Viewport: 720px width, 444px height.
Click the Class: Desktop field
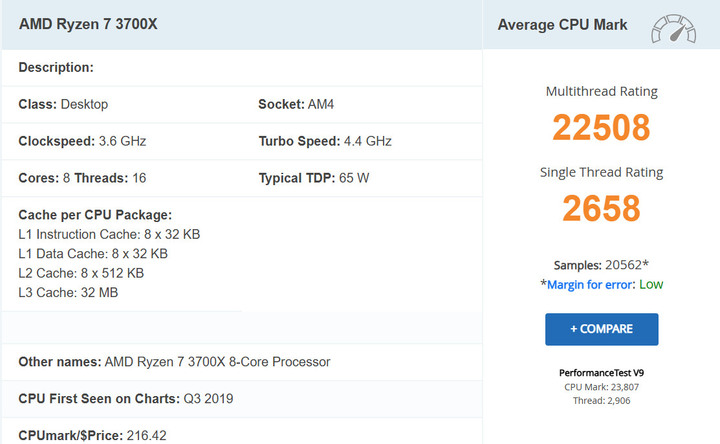(x=63, y=104)
